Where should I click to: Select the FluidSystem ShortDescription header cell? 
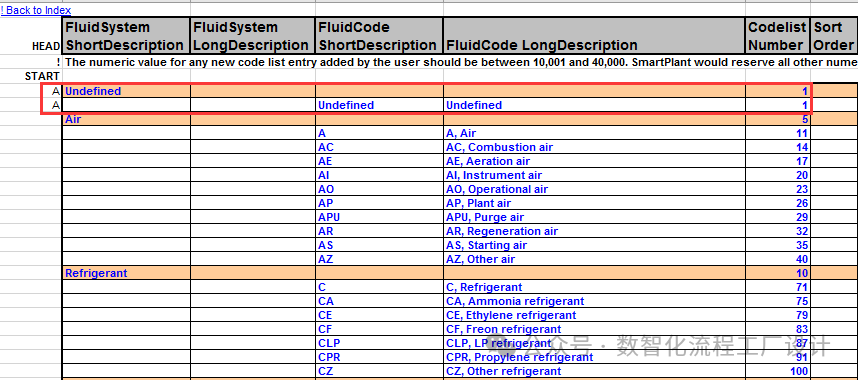(x=126, y=36)
